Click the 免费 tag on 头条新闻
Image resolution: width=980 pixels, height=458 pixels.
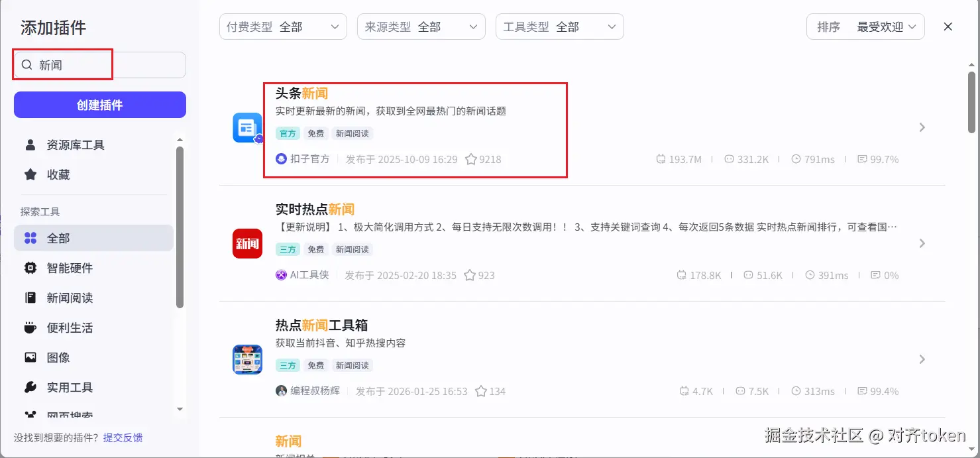316,133
